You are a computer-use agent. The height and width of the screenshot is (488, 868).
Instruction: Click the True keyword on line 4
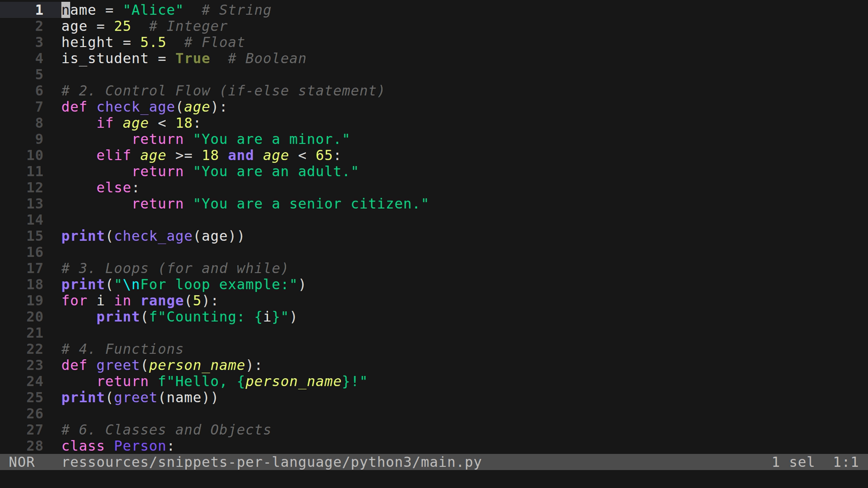point(193,59)
